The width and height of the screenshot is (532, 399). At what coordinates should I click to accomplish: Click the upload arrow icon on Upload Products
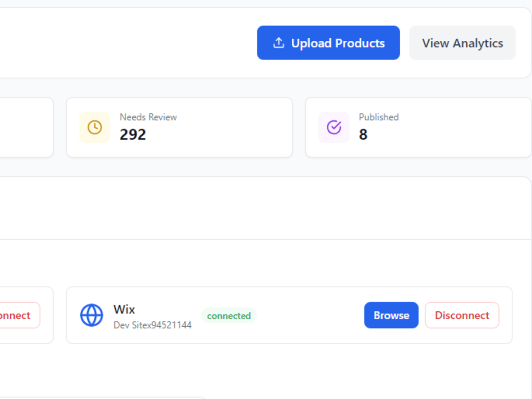(278, 43)
